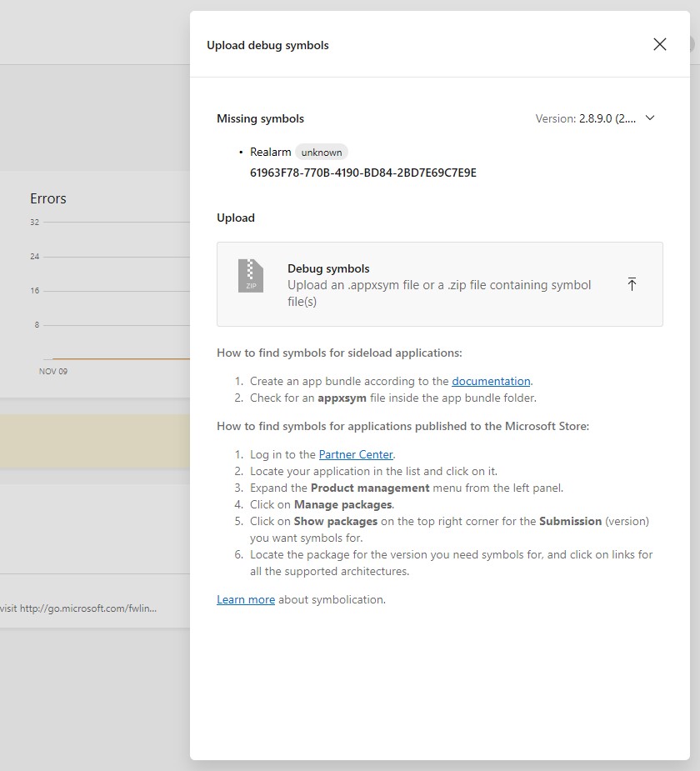Select the Realarm missing symbols entry
The width and height of the screenshot is (700, 771).
coord(272,152)
